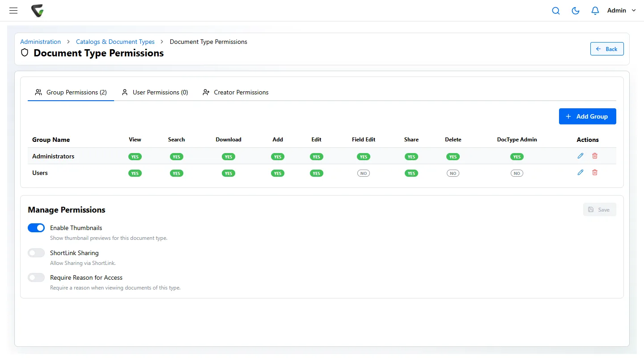
Task: Turn off Enable Thumbnails switch
Action: (36, 228)
